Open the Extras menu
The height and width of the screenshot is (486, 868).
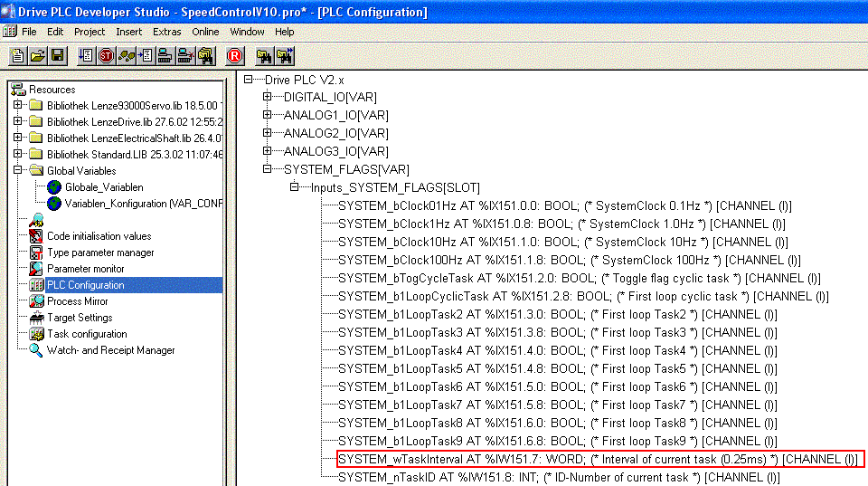pyautogui.click(x=166, y=32)
